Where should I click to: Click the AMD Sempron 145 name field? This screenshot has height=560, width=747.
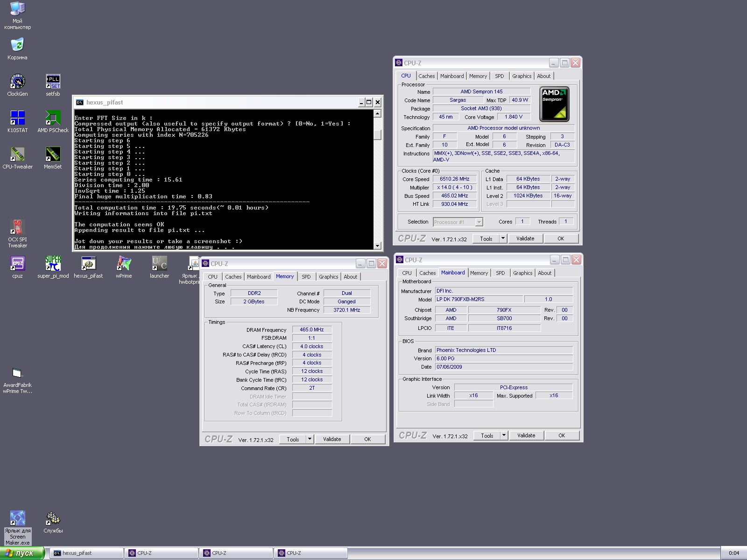pos(481,91)
